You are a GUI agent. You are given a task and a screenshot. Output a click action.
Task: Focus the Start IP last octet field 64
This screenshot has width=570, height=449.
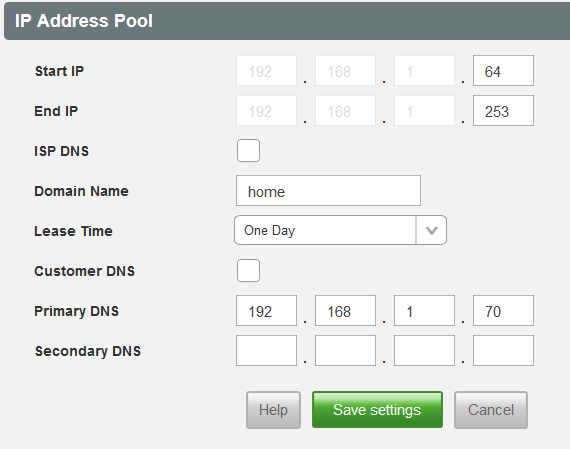[503, 71]
